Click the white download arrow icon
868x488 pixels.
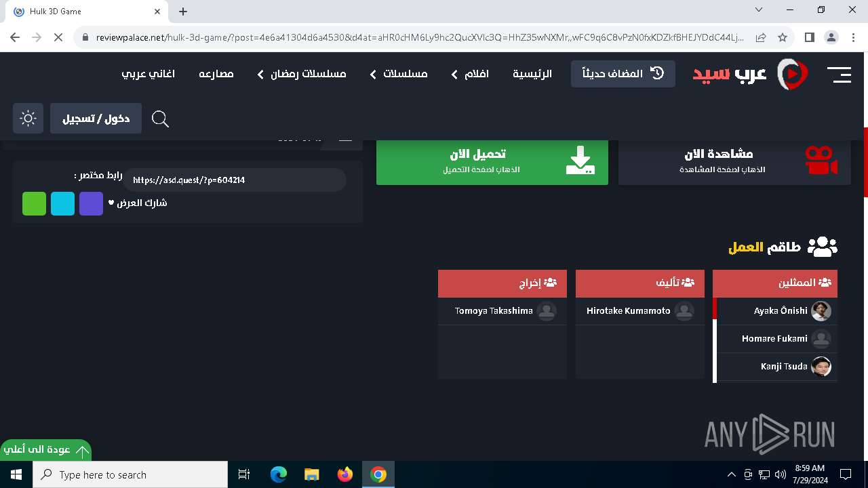580,161
